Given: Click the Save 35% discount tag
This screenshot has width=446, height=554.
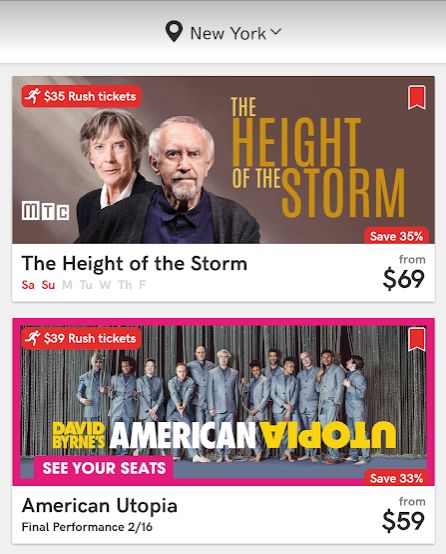Looking at the screenshot, I should 396,236.
